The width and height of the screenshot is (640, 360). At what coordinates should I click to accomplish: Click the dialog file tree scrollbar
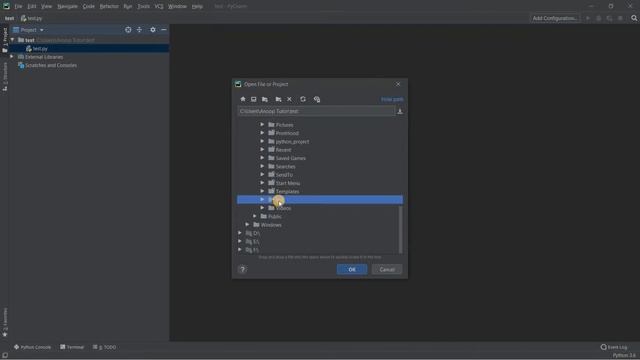tap(400, 229)
